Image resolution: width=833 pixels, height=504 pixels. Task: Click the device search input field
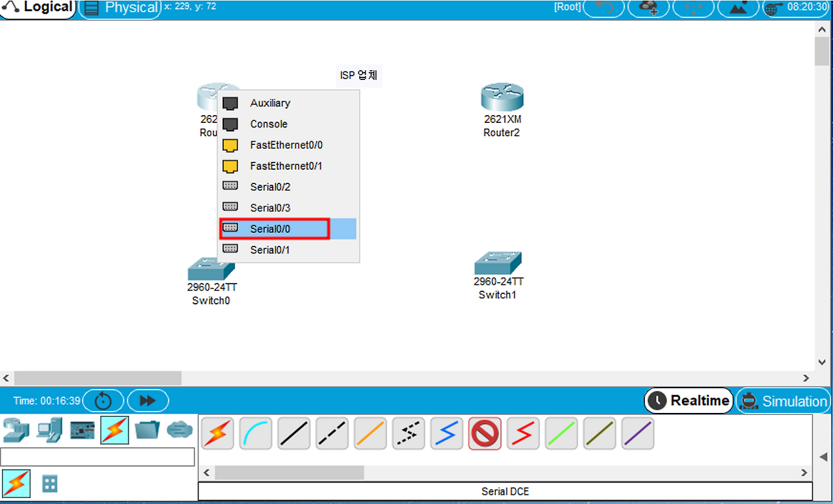[98, 457]
